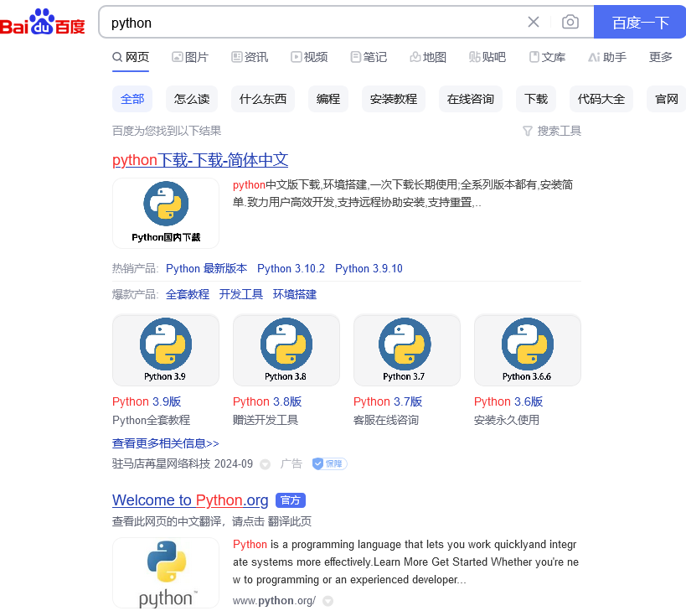Switch to the 图片 tab
The width and height of the screenshot is (686, 616).
[190, 57]
